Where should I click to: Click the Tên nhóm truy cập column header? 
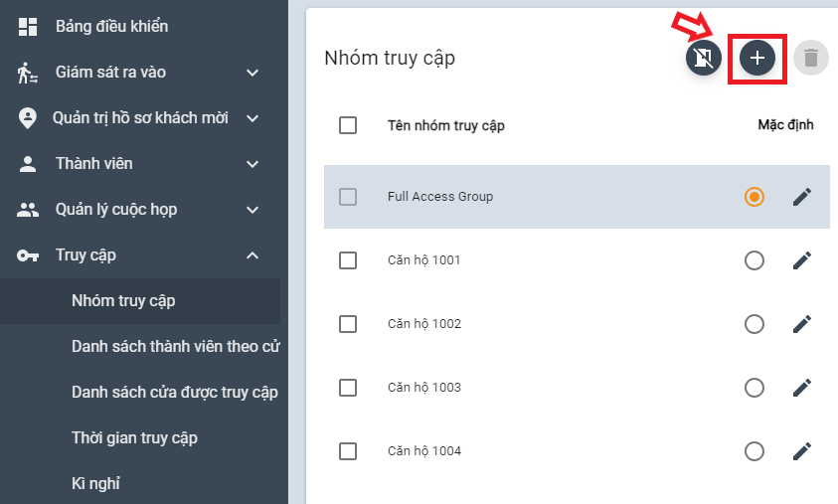[446, 125]
